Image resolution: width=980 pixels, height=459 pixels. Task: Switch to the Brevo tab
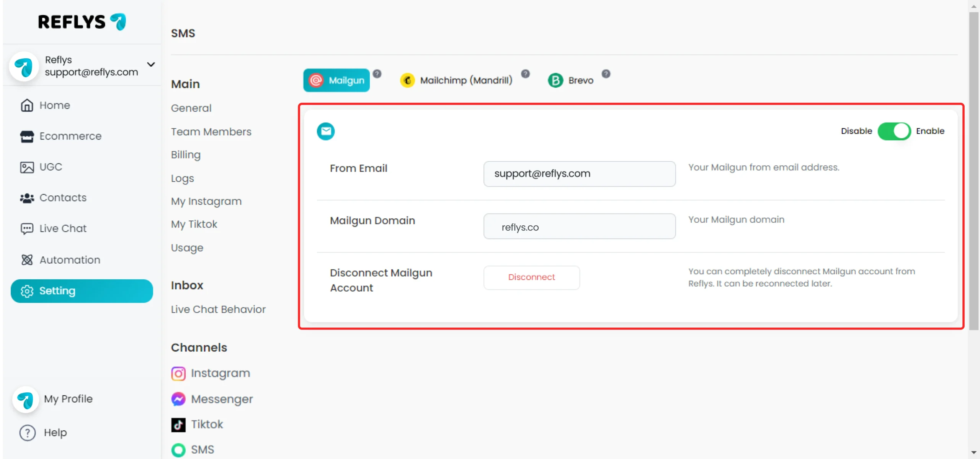coord(571,80)
